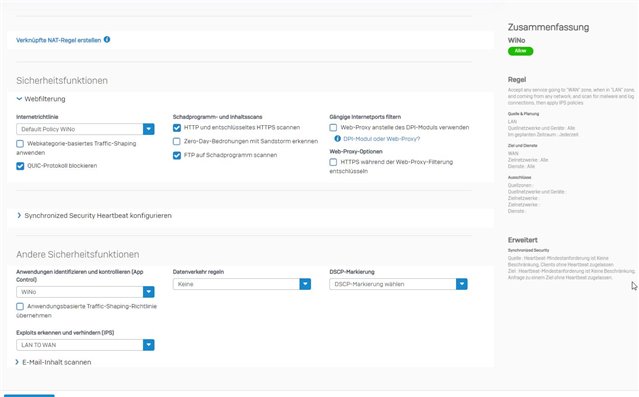Uncheck HTTP und entschlüsseltes HTTPS scannen
This screenshot has width=639, height=397.
[176, 128]
